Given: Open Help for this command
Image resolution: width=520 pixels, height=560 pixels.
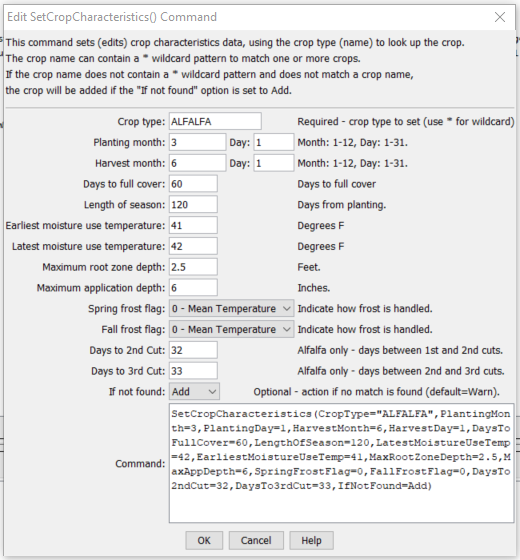Looking at the screenshot, I should 311,540.
